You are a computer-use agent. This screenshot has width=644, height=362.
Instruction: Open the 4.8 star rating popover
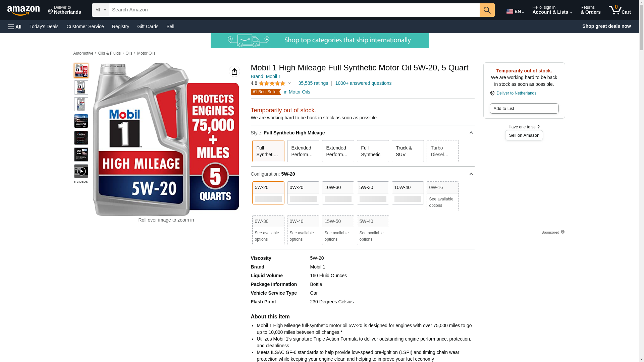pyautogui.click(x=272, y=83)
